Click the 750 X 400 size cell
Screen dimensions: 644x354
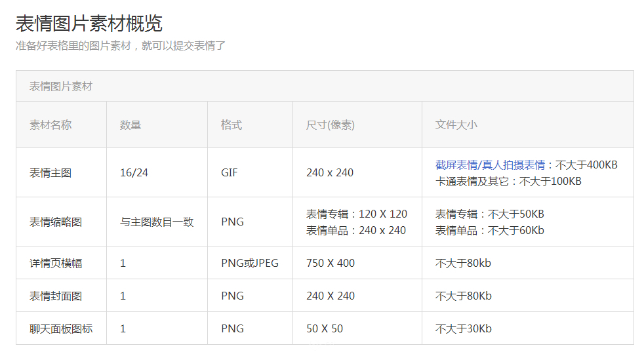pyautogui.click(x=357, y=264)
